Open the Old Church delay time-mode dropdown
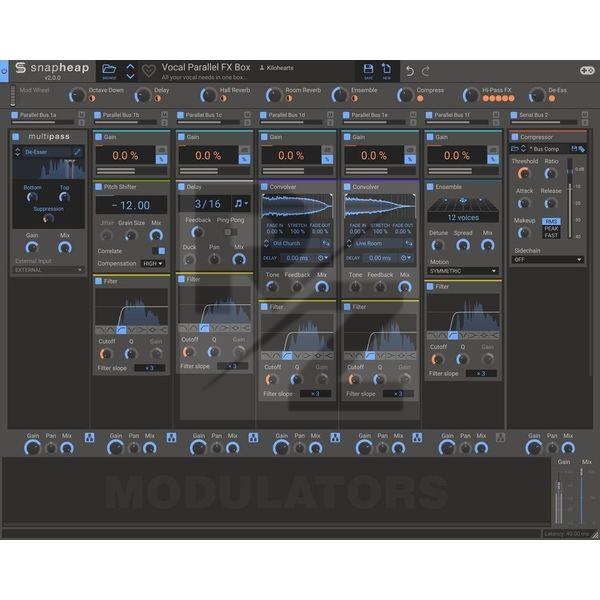Screen dimensions: 600x600 [323, 258]
